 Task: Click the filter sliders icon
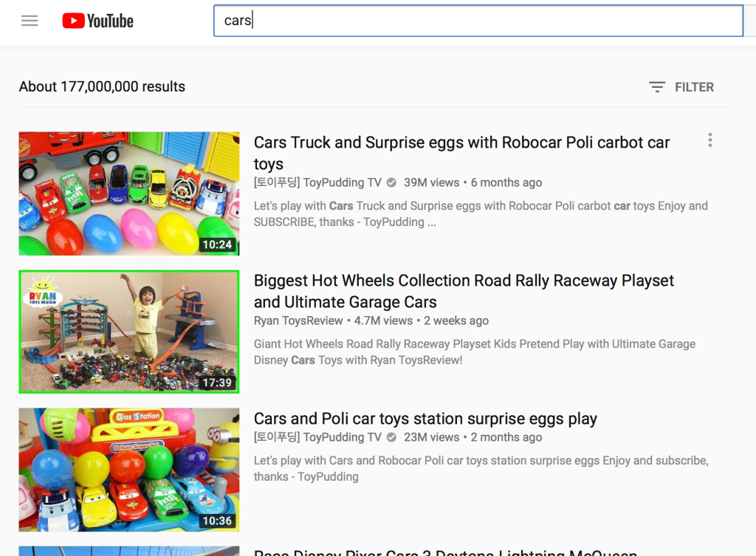pos(656,87)
